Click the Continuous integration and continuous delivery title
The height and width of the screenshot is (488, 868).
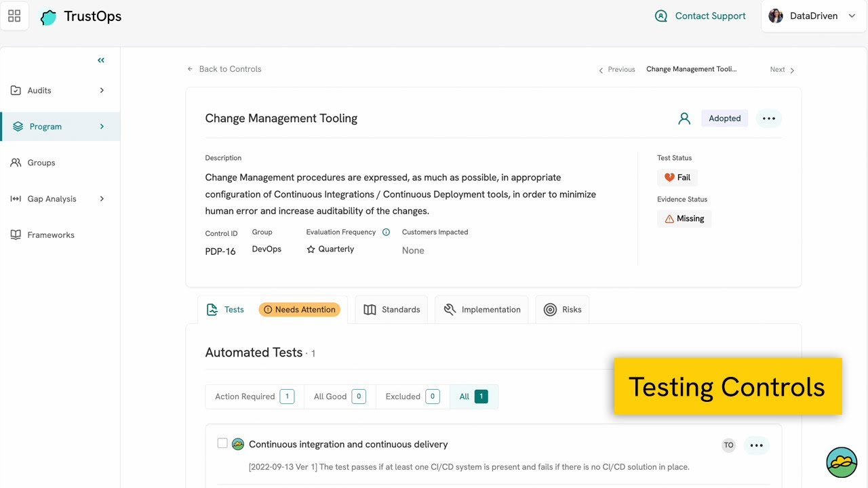[348, 445]
